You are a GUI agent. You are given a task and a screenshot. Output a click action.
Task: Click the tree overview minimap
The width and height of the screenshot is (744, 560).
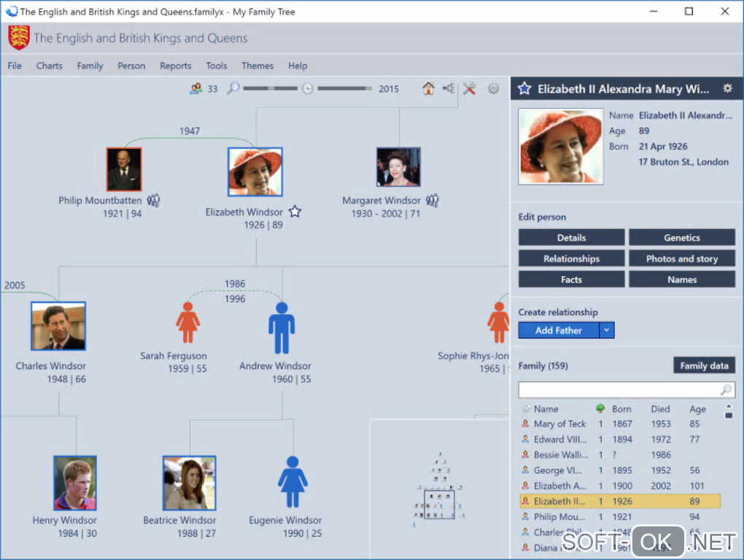coord(439,489)
